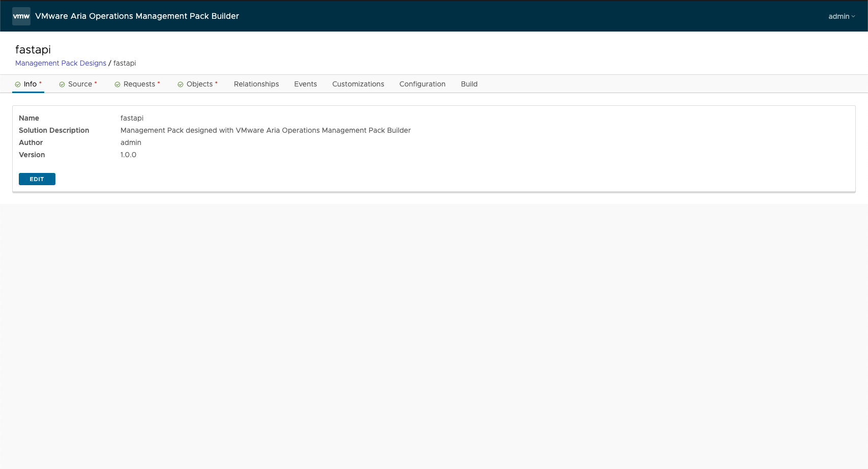The width and height of the screenshot is (868, 469).
Task: Click the VMware Aria Operations header title
Action: (x=137, y=16)
